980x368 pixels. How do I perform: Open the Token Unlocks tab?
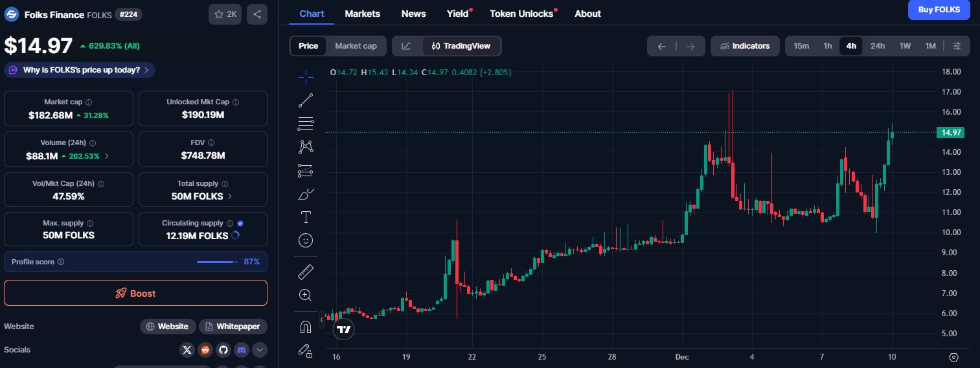(x=522, y=14)
